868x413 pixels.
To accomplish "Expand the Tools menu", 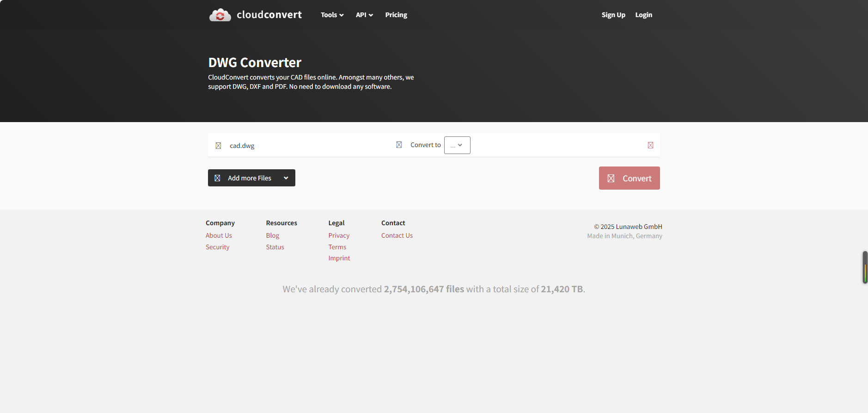I will click(x=332, y=15).
